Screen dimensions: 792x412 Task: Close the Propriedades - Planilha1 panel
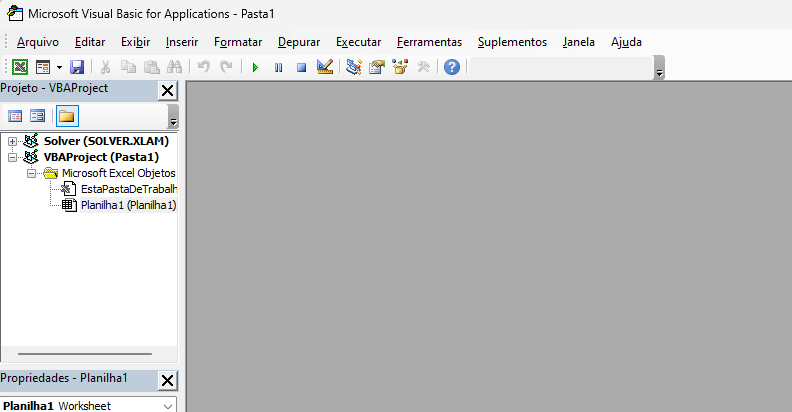pyautogui.click(x=167, y=380)
